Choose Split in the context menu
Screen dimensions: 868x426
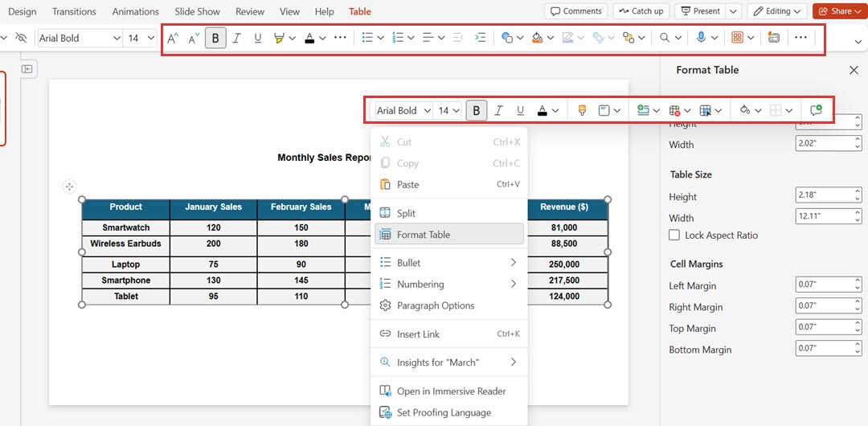449,213
